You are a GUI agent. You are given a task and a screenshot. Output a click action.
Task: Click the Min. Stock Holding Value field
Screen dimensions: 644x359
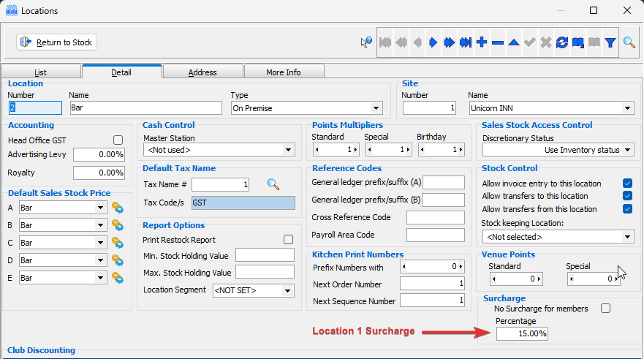265,255
